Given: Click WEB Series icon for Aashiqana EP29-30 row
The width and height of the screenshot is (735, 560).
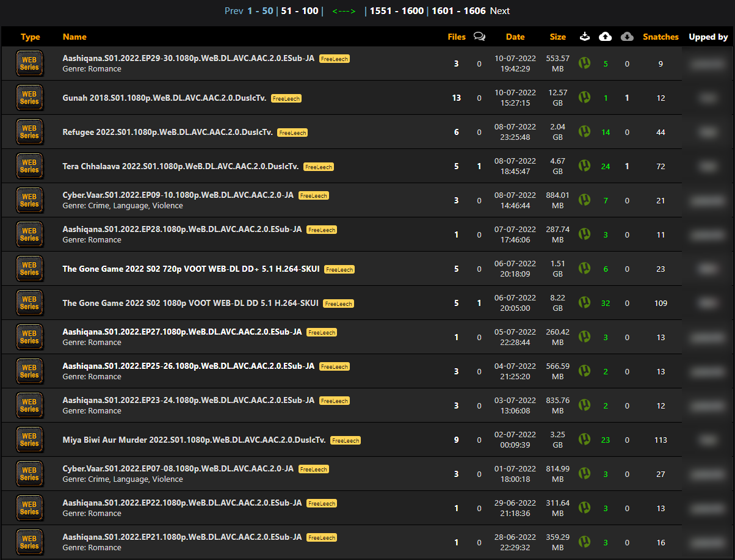Looking at the screenshot, I should [29, 64].
